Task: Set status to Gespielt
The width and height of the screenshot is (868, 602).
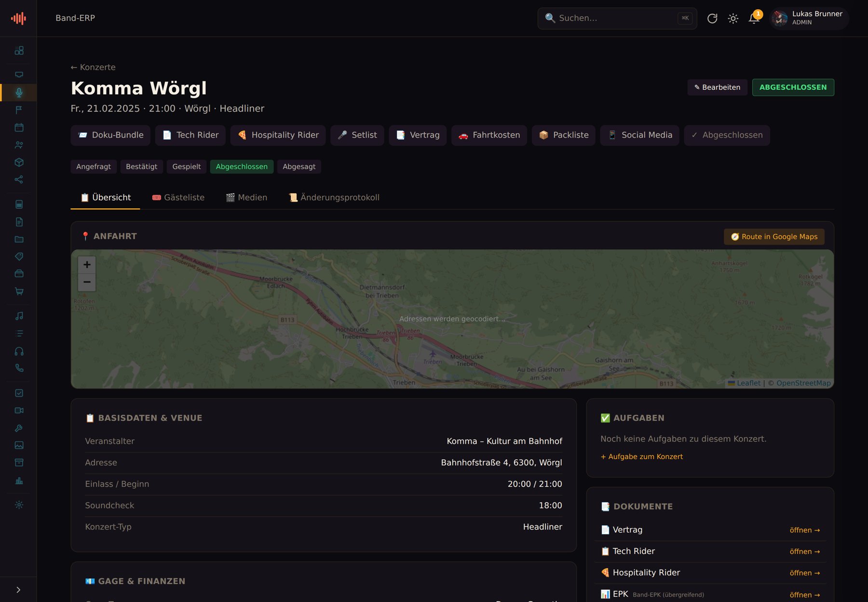Action: [x=186, y=166]
